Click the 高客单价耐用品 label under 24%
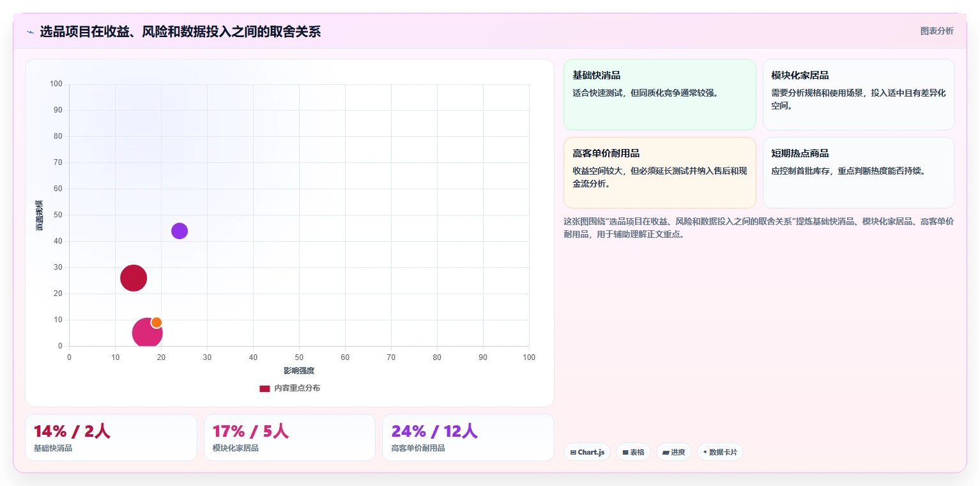The width and height of the screenshot is (980, 486). (418, 448)
